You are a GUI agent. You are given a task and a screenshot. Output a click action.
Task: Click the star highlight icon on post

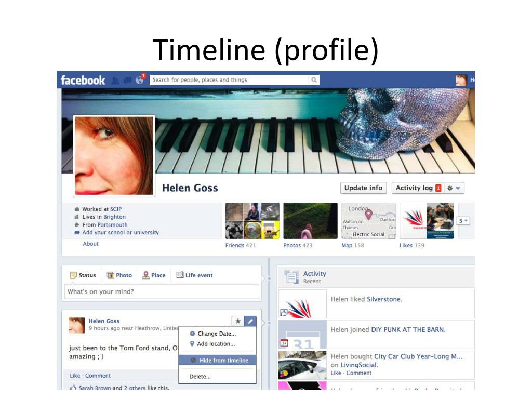click(x=238, y=321)
